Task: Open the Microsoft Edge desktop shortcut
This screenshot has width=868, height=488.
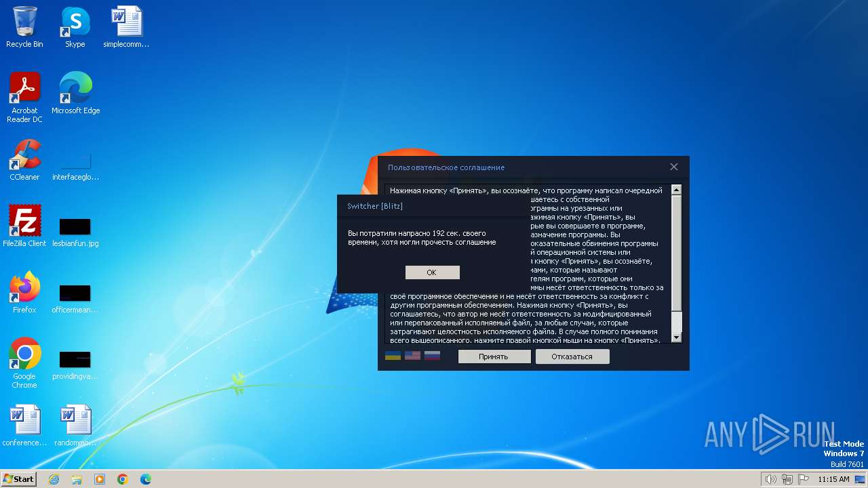Action: click(x=75, y=94)
